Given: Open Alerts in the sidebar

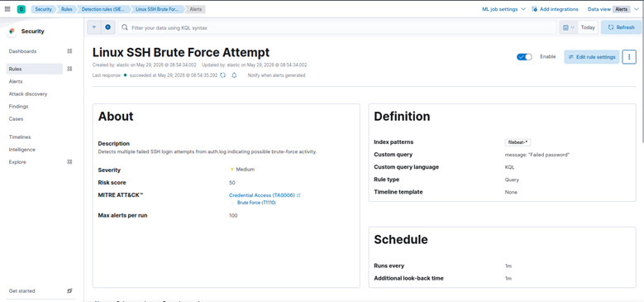Looking at the screenshot, I should coord(16,81).
